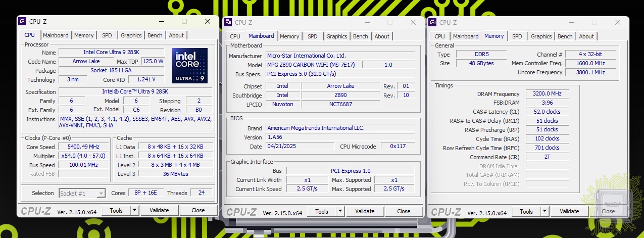This screenshot has width=644, height=238.
Task: Select Memory tab in middle Mainboard window
Action: click(289, 36)
